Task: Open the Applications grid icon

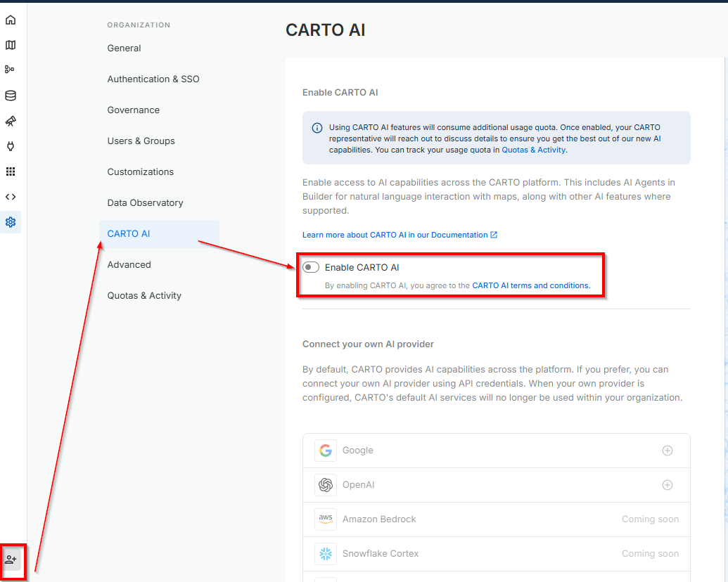Action: coord(11,172)
